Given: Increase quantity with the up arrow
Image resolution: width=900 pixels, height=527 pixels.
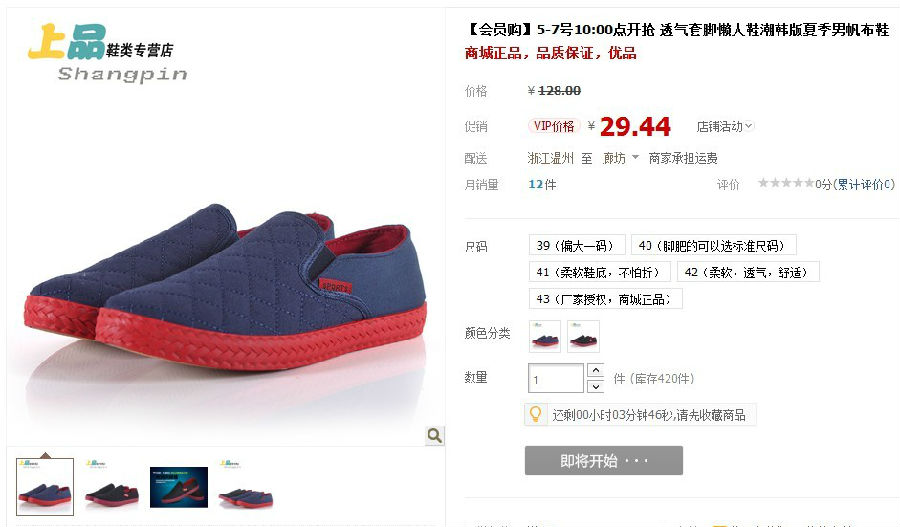Looking at the screenshot, I should (596, 370).
